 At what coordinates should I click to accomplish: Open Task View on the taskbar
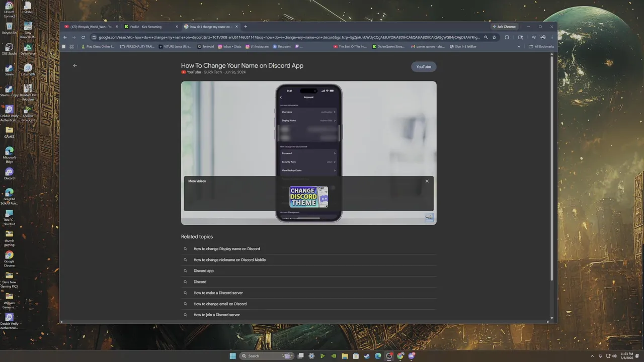coord(300,356)
